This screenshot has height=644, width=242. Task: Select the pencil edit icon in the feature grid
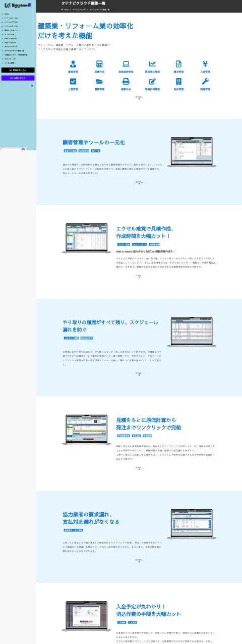pos(152,81)
